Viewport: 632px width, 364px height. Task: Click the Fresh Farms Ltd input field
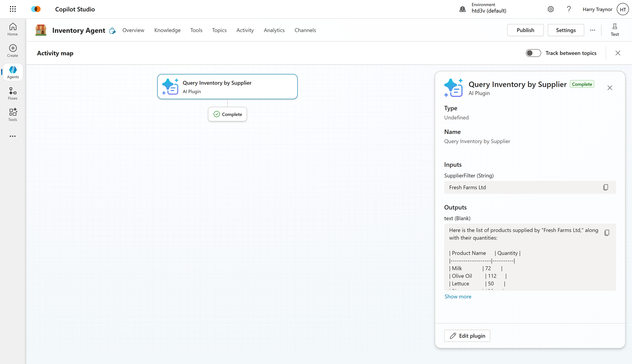coord(530,187)
